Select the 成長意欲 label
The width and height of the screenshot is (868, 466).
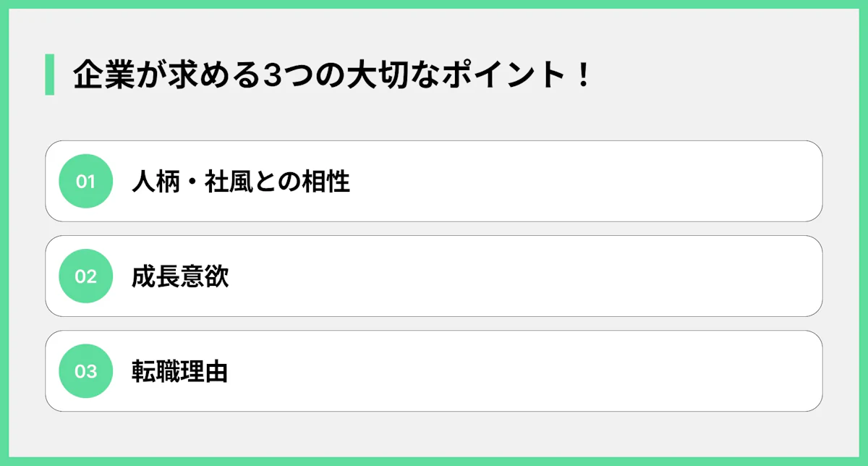[x=180, y=276]
